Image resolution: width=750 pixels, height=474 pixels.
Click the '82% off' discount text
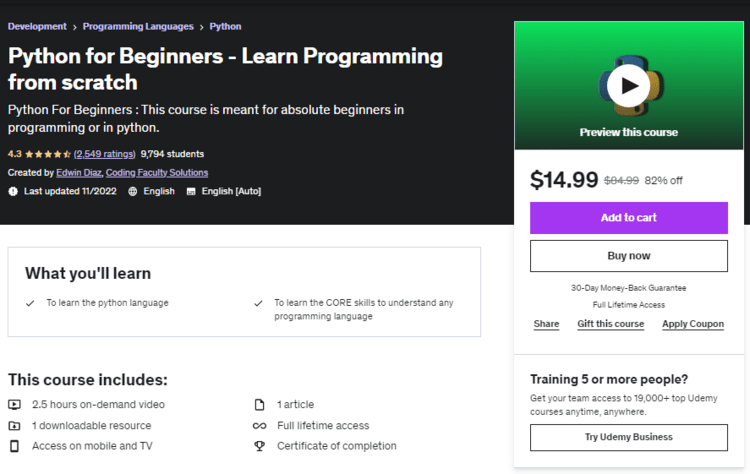[x=663, y=181]
